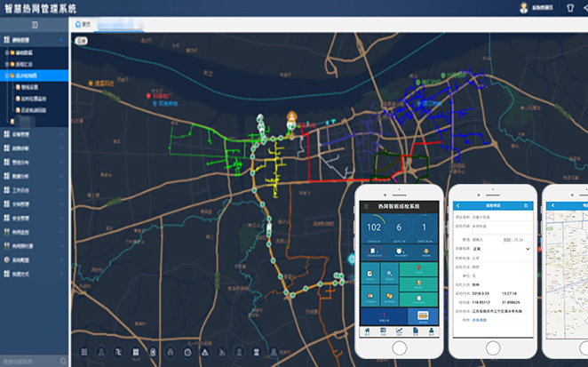Click the 工作日志 sidebar menu item
The width and height of the screenshot is (588, 367).
coord(24,190)
